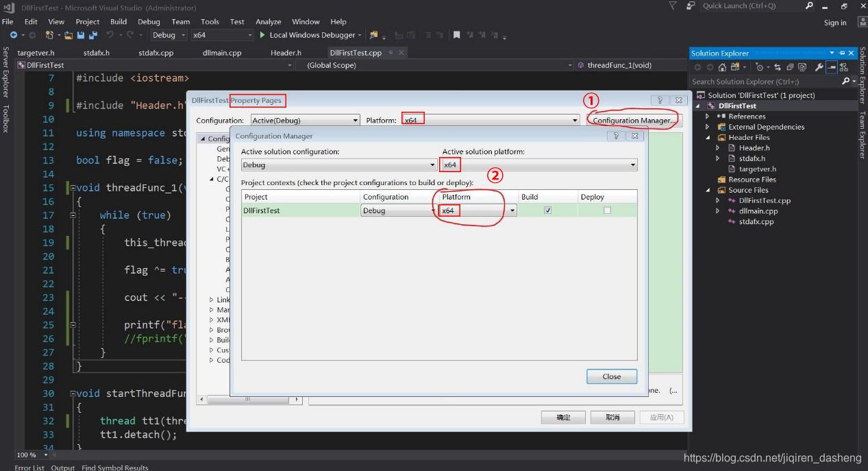Click the feedback icon beside Quick Launch
The height and width of the screenshot is (471, 868).
point(692,5)
